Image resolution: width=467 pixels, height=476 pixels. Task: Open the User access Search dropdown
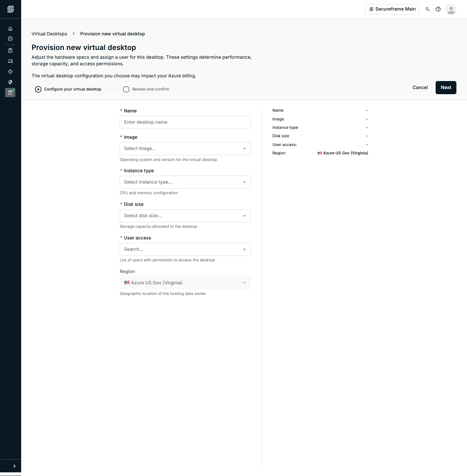185,249
